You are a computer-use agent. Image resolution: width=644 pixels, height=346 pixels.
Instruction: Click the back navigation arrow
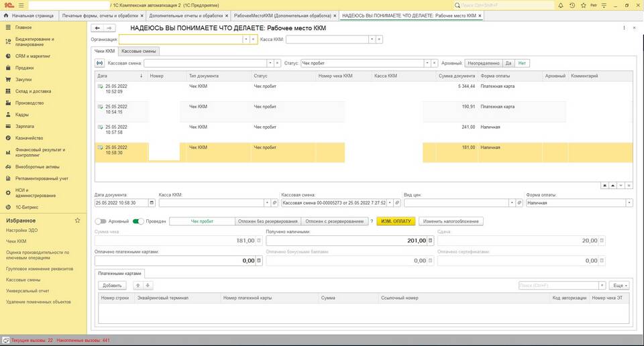[97, 28]
